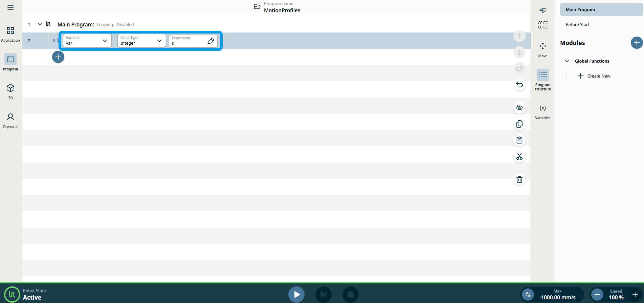Click the pencil icon in Expression field
The image size is (644, 303).
pos(210,41)
